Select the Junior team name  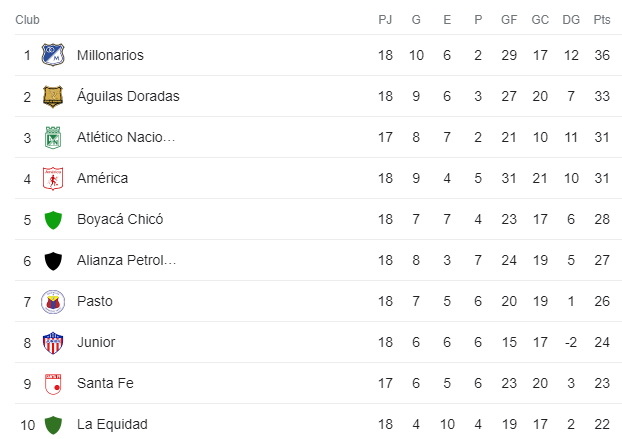96,342
